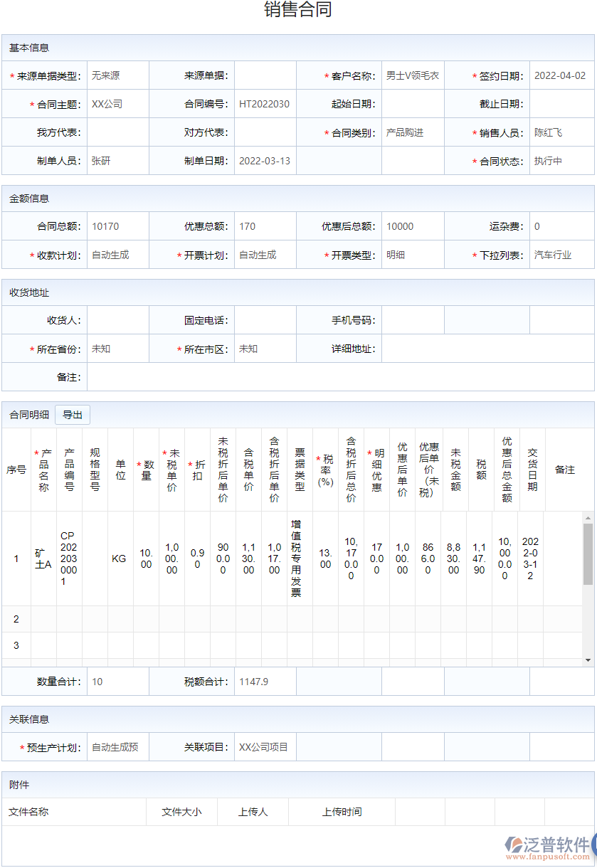This screenshot has width=597, height=868.
Task: Click the 收货人 input field
Action: [117, 319]
